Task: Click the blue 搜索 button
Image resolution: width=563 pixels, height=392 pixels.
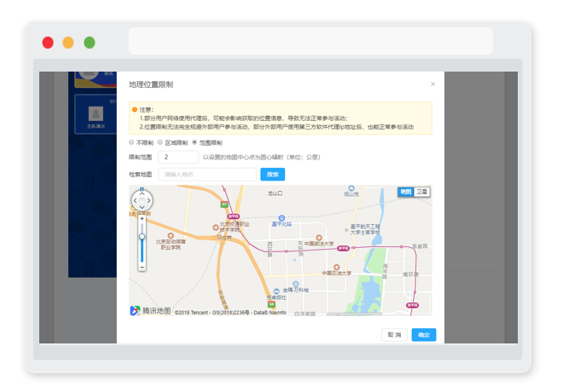Action: point(272,175)
